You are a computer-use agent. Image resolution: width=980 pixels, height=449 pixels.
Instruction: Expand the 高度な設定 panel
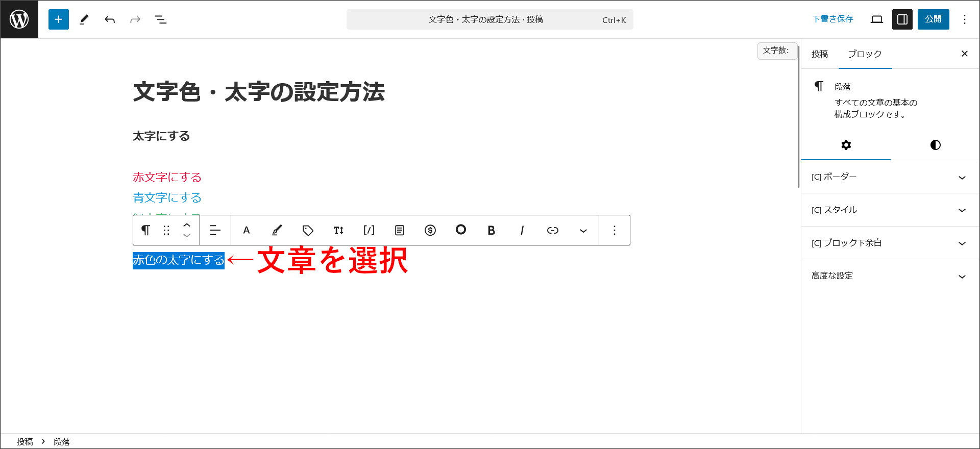(890, 276)
